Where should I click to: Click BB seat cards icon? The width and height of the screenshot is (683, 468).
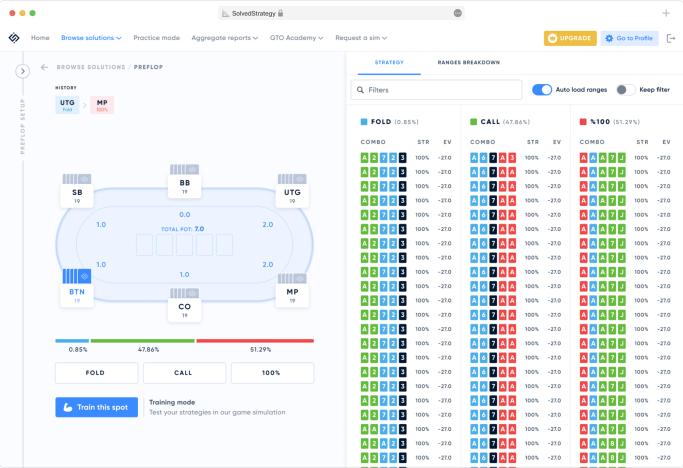[x=185, y=169]
